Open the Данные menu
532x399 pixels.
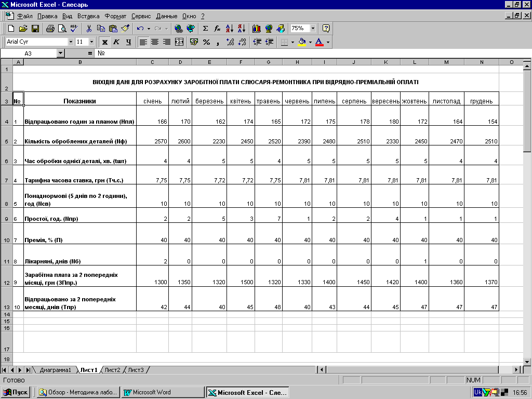(x=167, y=16)
